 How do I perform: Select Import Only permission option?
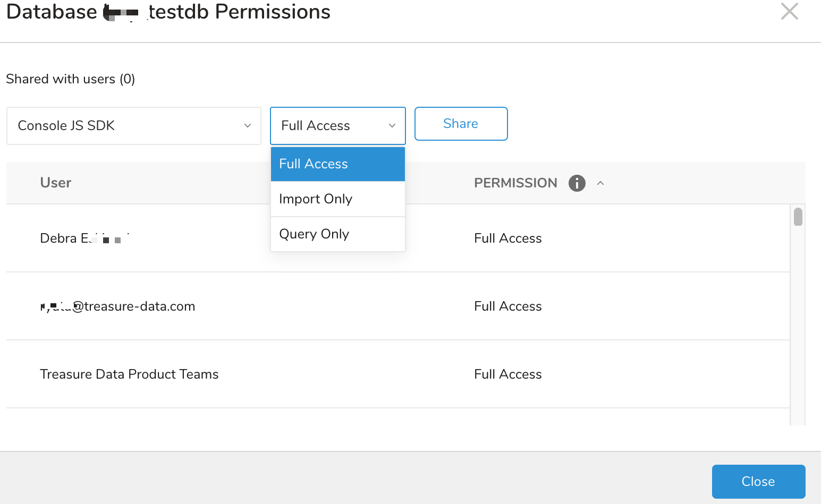[337, 199]
